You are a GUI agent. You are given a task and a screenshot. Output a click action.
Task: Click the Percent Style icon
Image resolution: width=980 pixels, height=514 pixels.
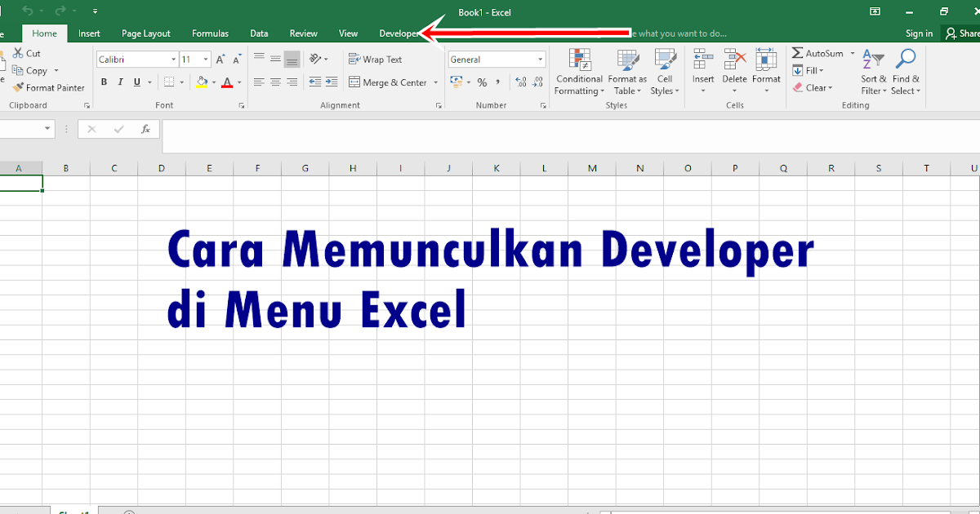click(483, 82)
